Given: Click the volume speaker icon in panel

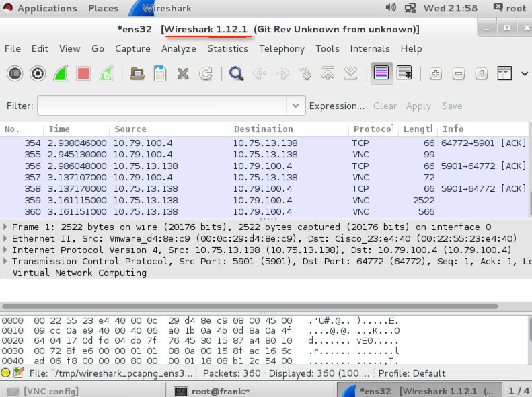Looking at the screenshot, I should coord(391,7).
